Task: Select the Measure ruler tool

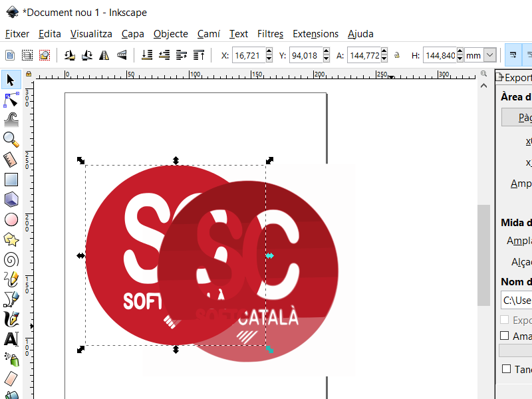Action: click(11, 160)
